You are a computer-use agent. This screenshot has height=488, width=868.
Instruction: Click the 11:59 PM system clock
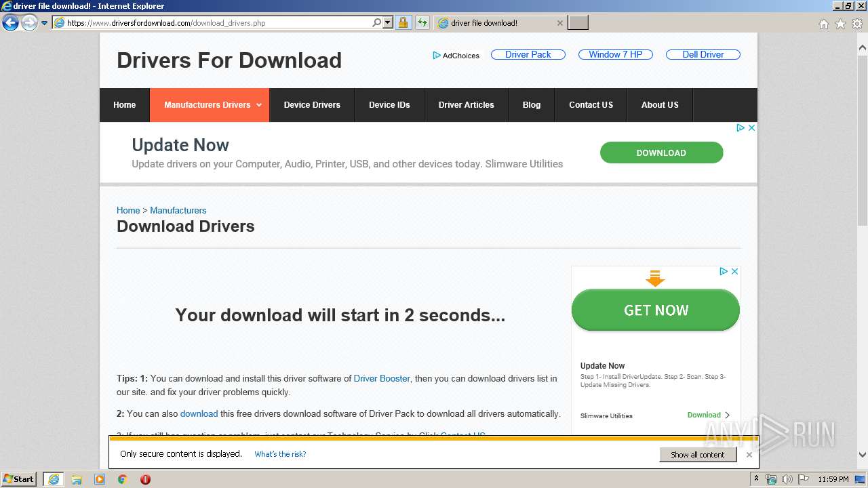coord(833,479)
